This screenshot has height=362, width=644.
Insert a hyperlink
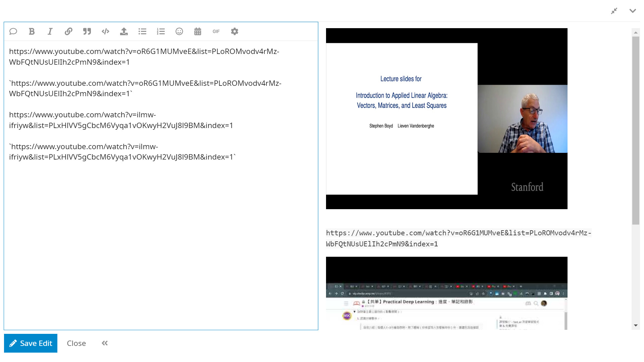pos(68,32)
